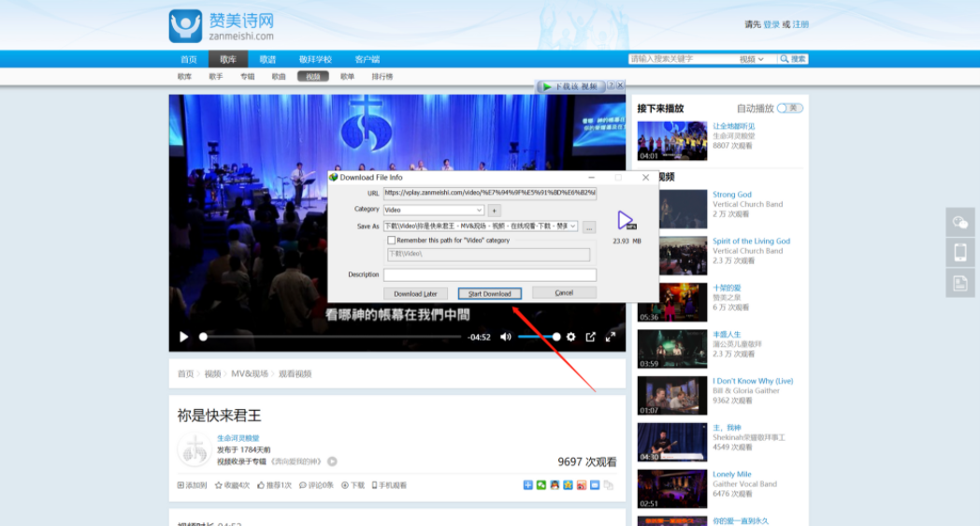Share to QZone star icon
The width and height of the screenshot is (980, 526).
tap(569, 486)
